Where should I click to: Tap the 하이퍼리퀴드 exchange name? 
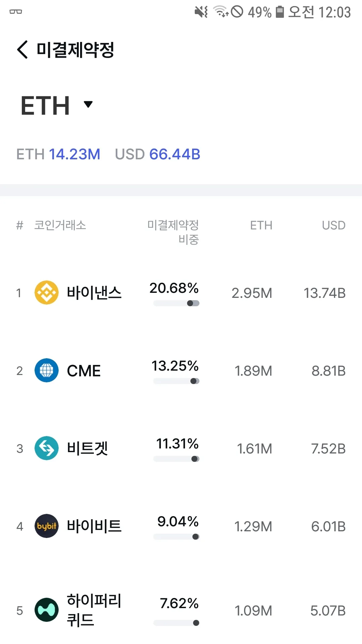click(x=94, y=610)
